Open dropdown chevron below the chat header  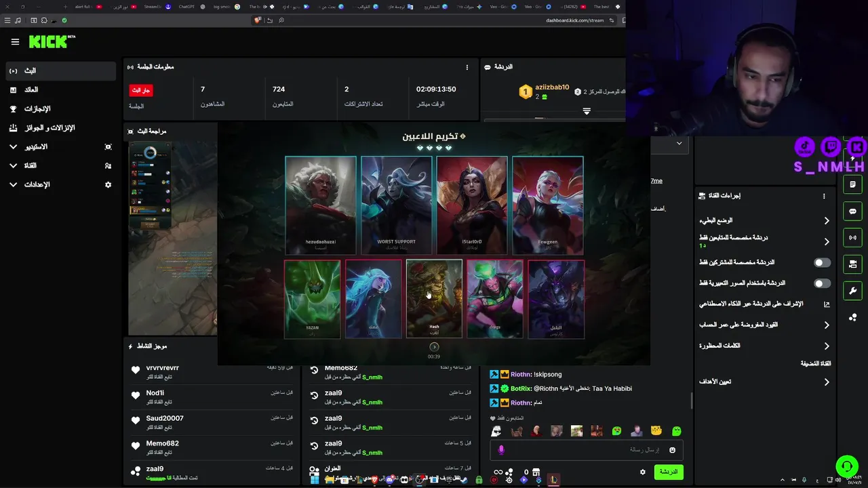pos(679,143)
